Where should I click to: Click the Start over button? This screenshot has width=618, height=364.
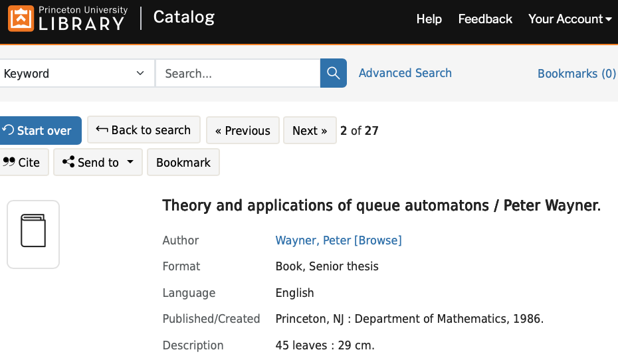(x=40, y=130)
